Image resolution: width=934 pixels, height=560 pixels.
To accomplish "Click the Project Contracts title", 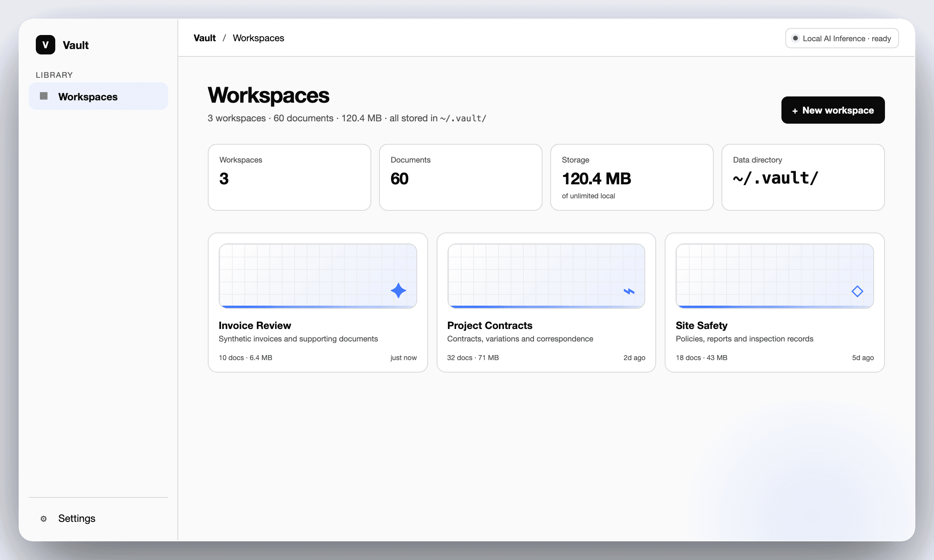I will pyautogui.click(x=490, y=325).
